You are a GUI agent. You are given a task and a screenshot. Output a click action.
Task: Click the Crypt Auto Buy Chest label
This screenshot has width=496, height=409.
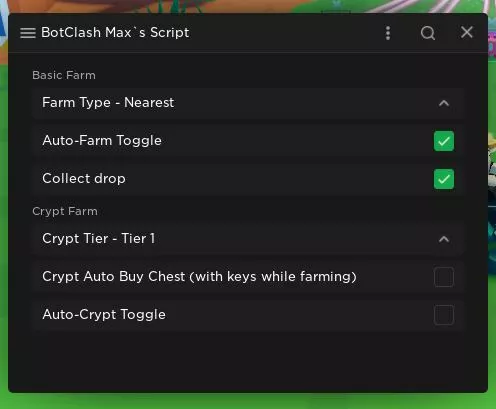click(199, 277)
